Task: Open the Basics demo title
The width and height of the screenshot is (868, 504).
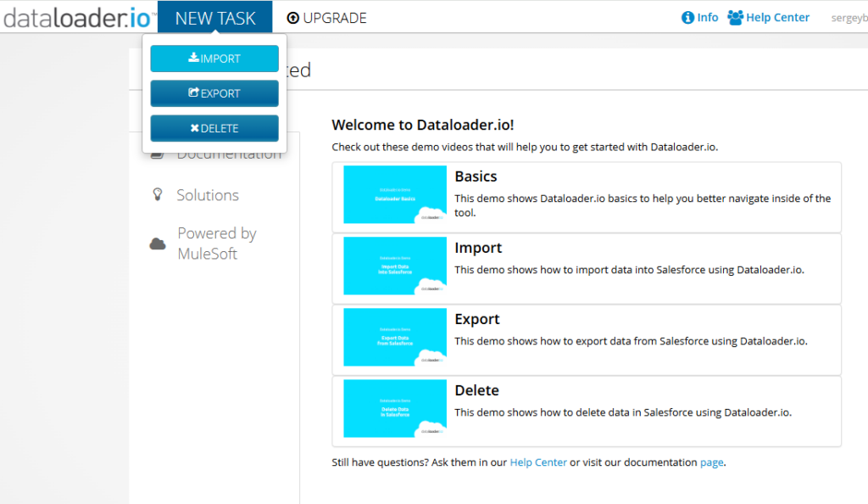Action: [x=476, y=176]
